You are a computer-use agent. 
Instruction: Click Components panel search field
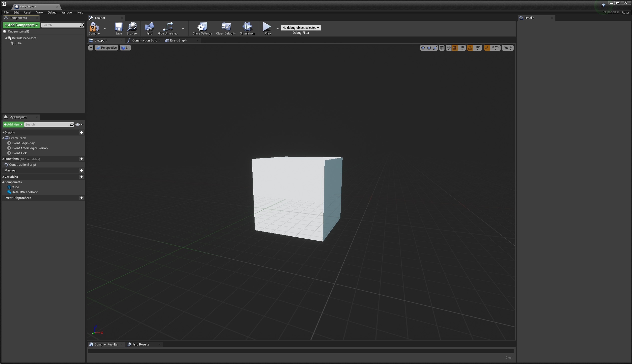point(63,25)
